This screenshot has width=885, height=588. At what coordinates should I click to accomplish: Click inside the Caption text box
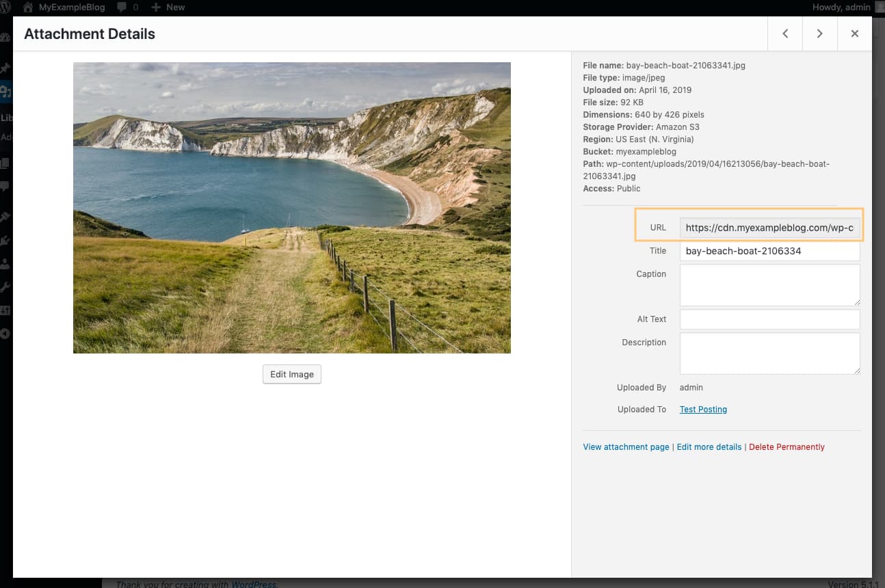click(x=769, y=284)
